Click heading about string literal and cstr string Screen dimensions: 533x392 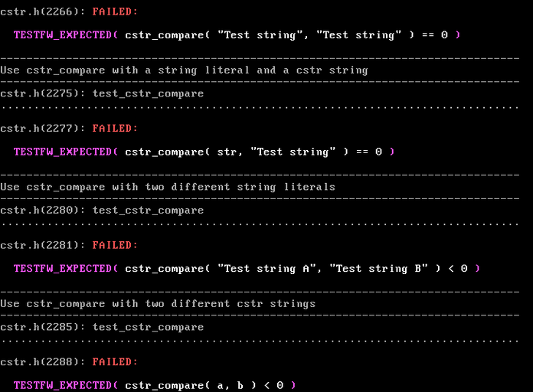(184, 70)
